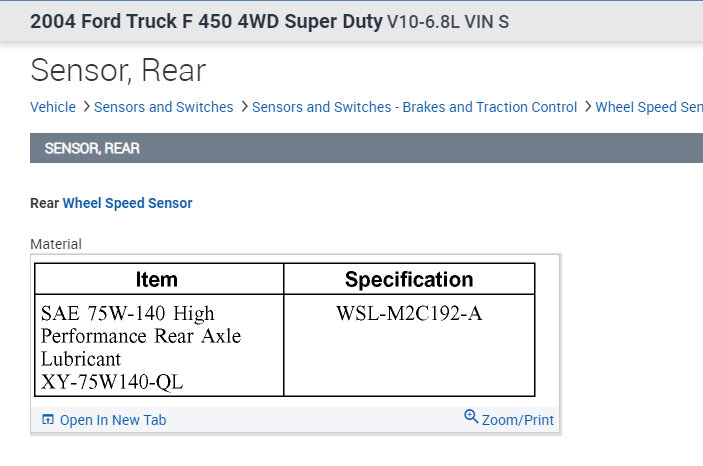Go to Vehicle breadcrumb link
Image resolution: width=703 pixels, height=466 pixels.
pos(53,107)
